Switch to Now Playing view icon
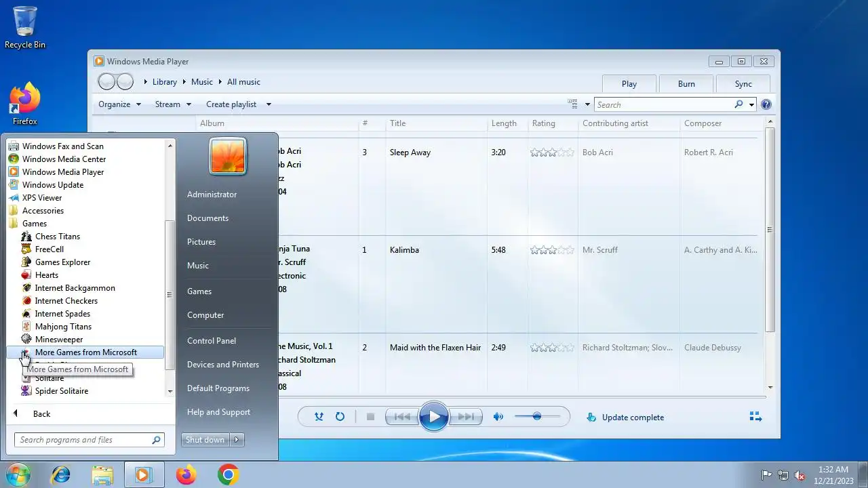Image resolution: width=868 pixels, height=488 pixels. (x=755, y=416)
